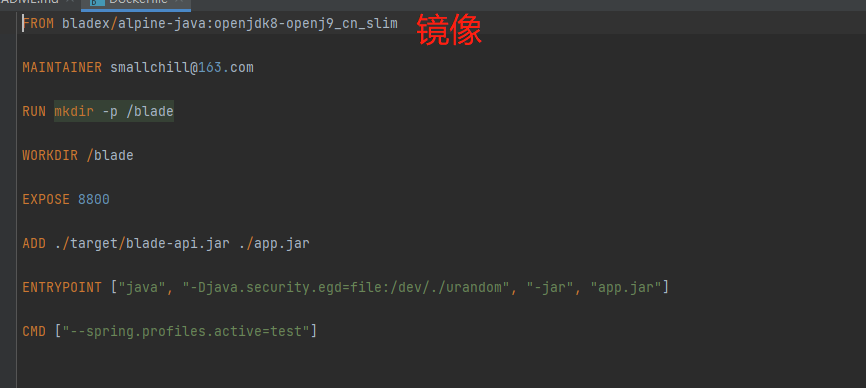Click the ENTRYPOINT instruction keyword
This screenshot has width=866, height=388.
[62, 288]
